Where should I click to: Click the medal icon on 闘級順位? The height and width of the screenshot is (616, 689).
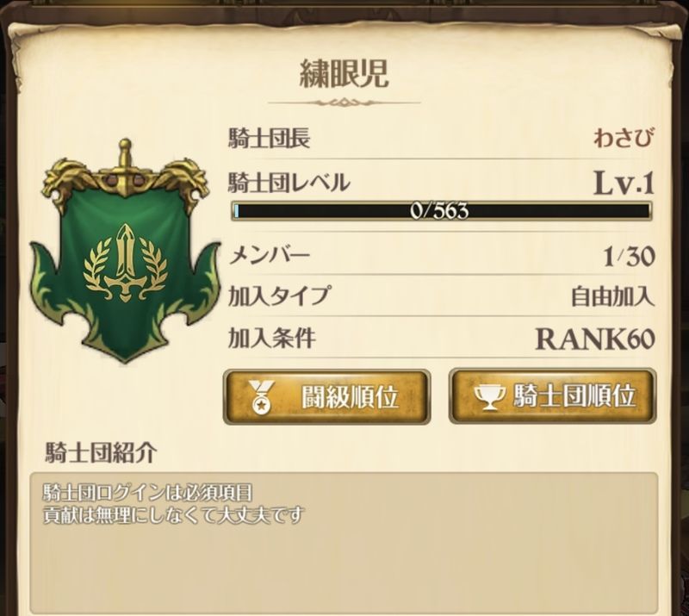[262, 397]
